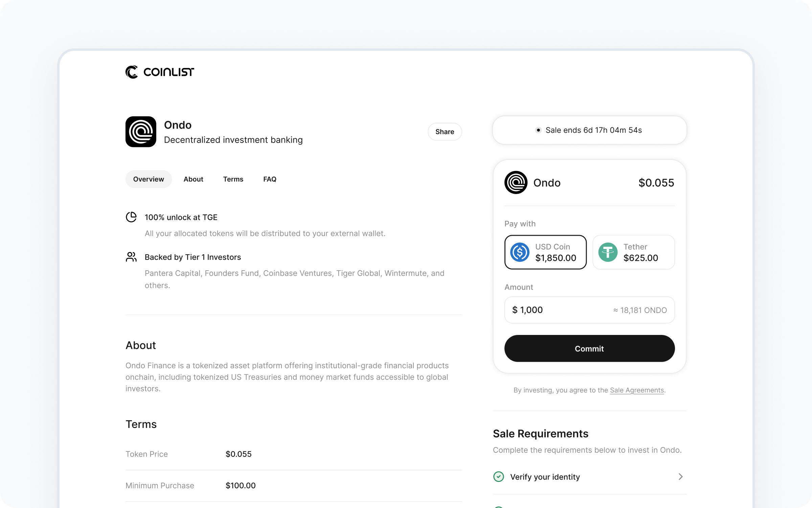The image size is (812, 508).
Task: Click the pie chart unlock icon
Action: (131, 217)
